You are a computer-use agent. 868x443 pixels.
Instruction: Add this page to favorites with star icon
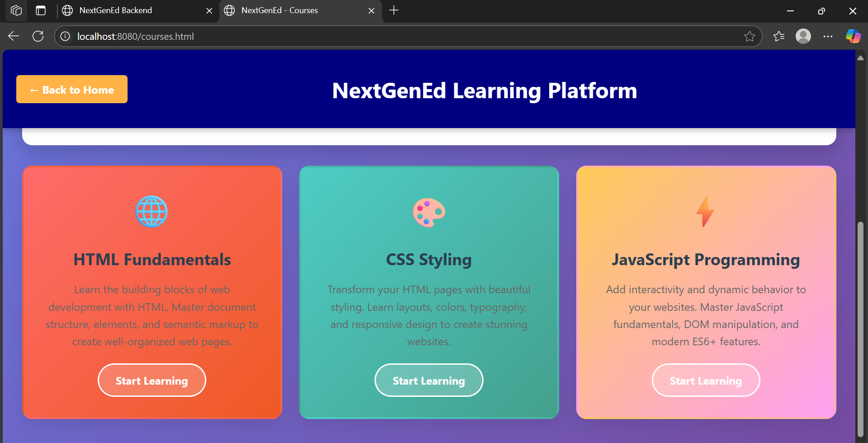tap(749, 36)
